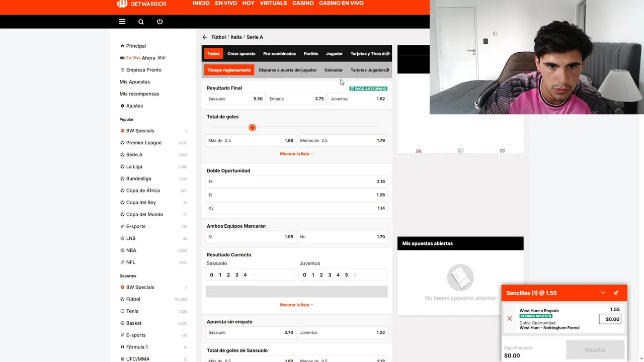Click the widget list icon tab
The height and width of the screenshot is (362, 644).
[460, 151]
